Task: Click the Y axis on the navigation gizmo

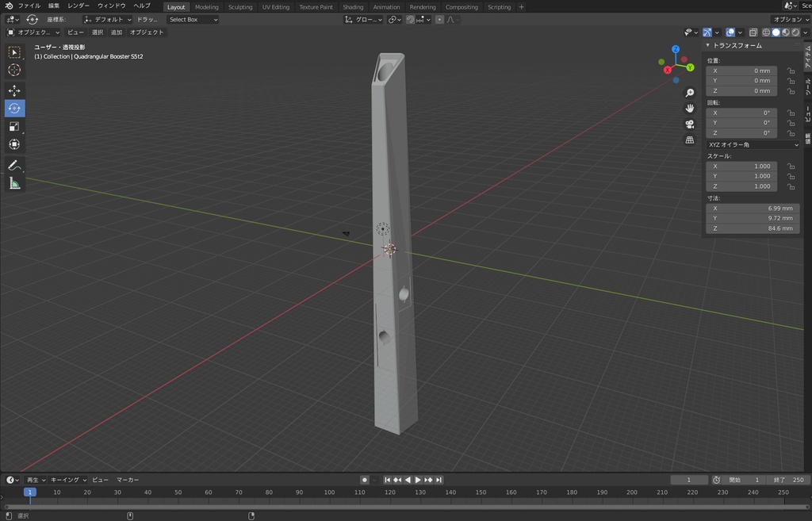Action: point(691,67)
